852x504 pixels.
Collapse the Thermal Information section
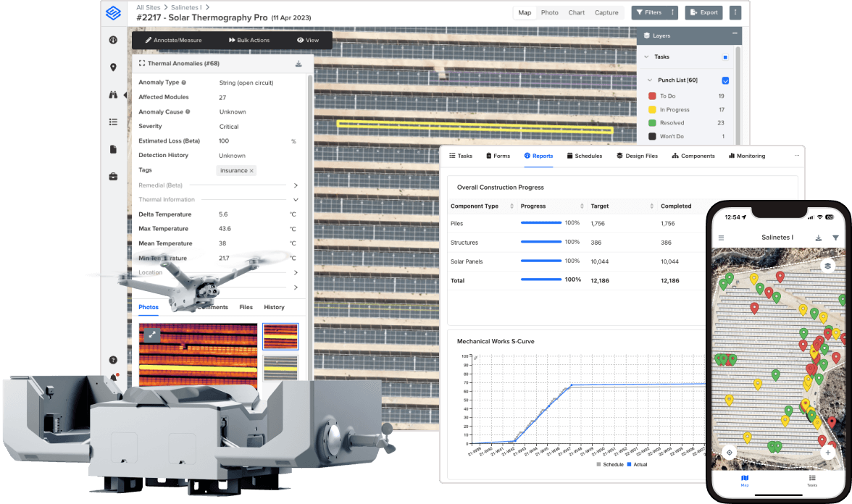[x=296, y=200]
